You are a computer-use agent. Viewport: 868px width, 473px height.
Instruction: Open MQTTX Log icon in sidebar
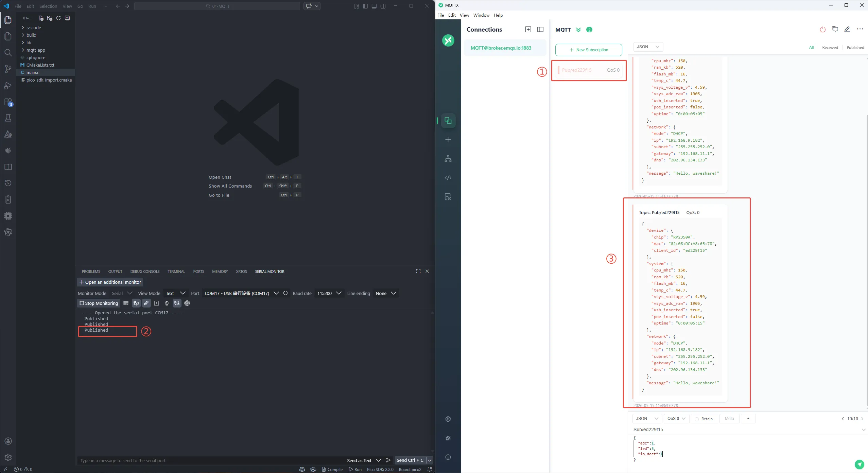448,197
